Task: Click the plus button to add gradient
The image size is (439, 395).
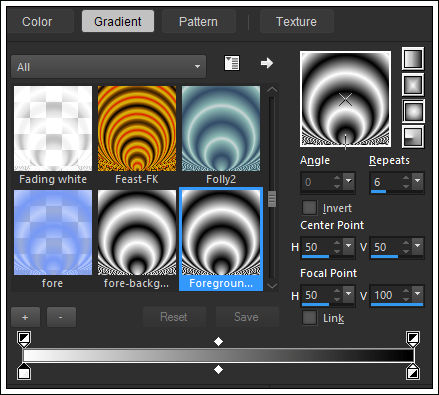Action: [x=25, y=317]
